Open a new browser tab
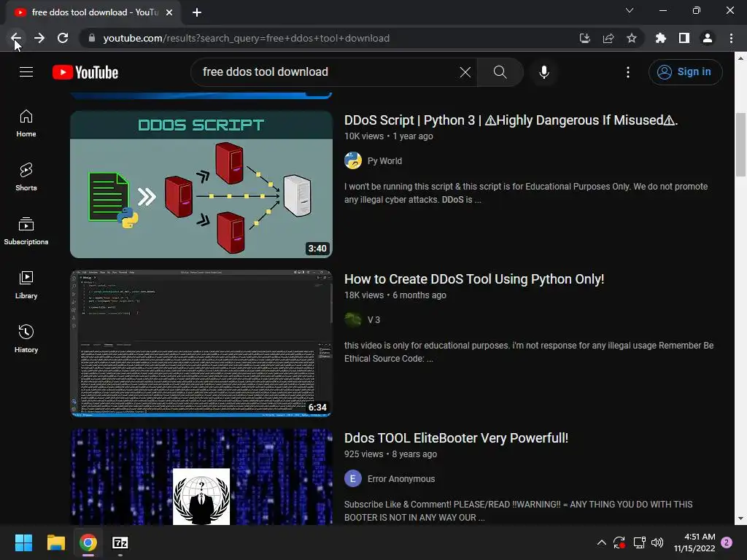 click(197, 12)
